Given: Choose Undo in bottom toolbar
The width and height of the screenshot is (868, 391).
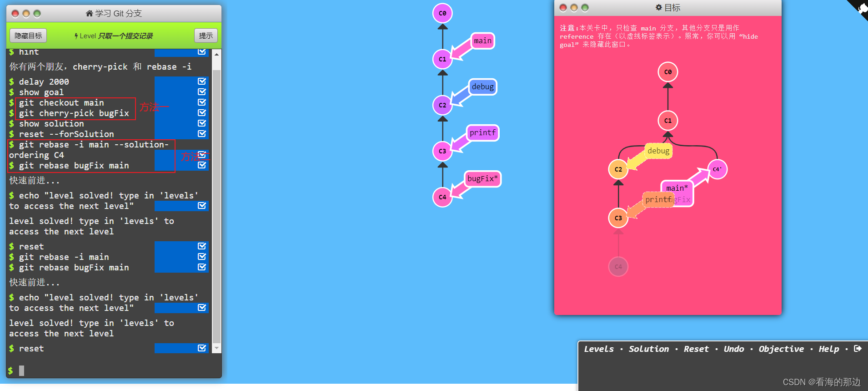Looking at the screenshot, I should click(x=734, y=349).
